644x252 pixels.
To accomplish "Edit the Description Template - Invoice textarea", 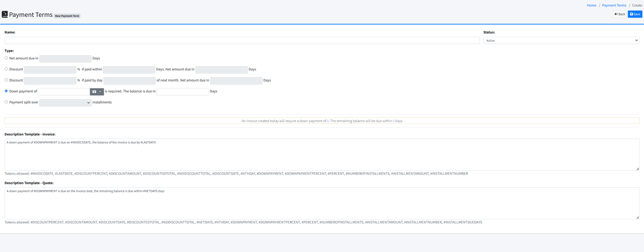I will pos(321,155).
